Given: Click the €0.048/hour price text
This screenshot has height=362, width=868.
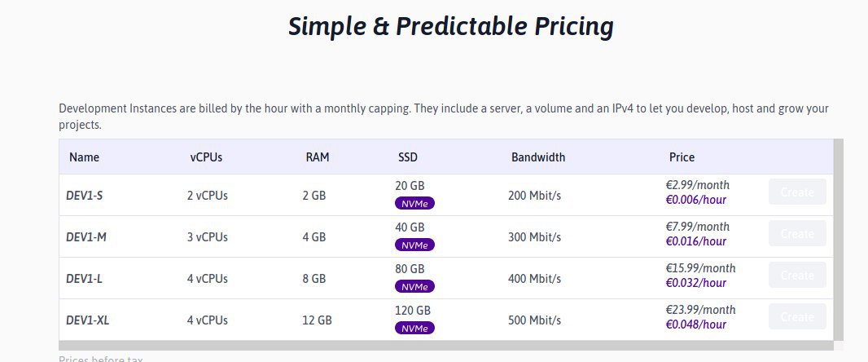Looking at the screenshot, I should [696, 324].
